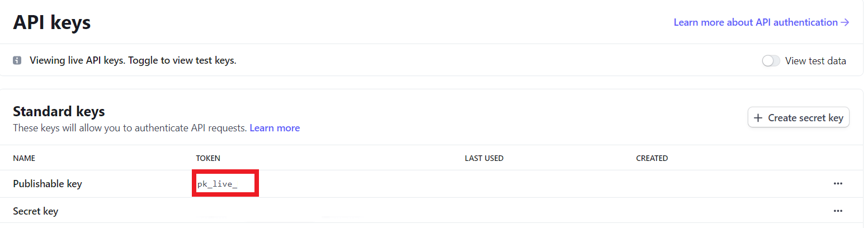Screen dimensions: 868x228
Task: Click the info icon beside live keys notice
Action: pos(17,60)
